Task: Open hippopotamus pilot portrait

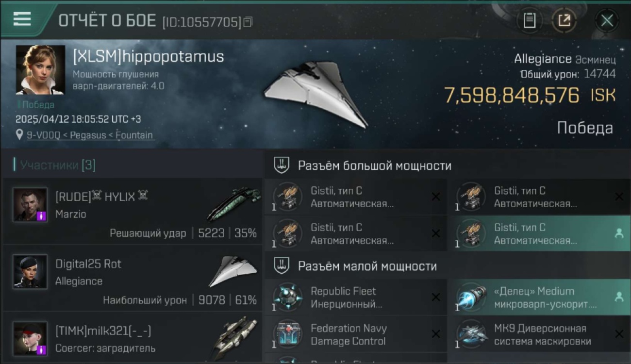Action: (40, 70)
